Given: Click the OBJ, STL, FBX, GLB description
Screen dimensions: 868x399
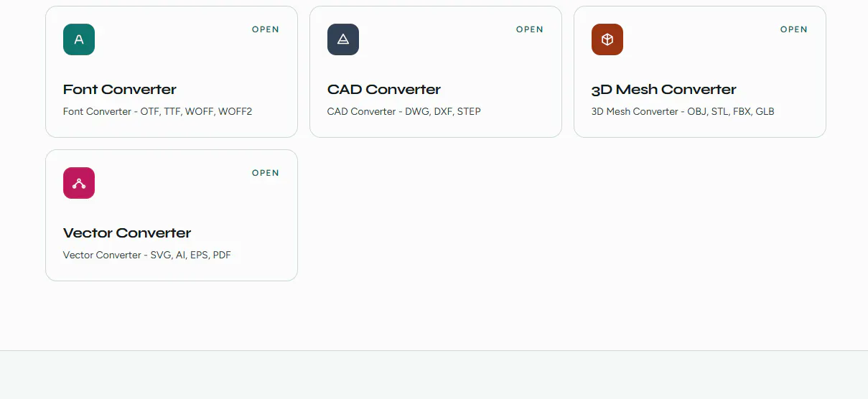Looking at the screenshot, I should pyautogui.click(x=683, y=112).
